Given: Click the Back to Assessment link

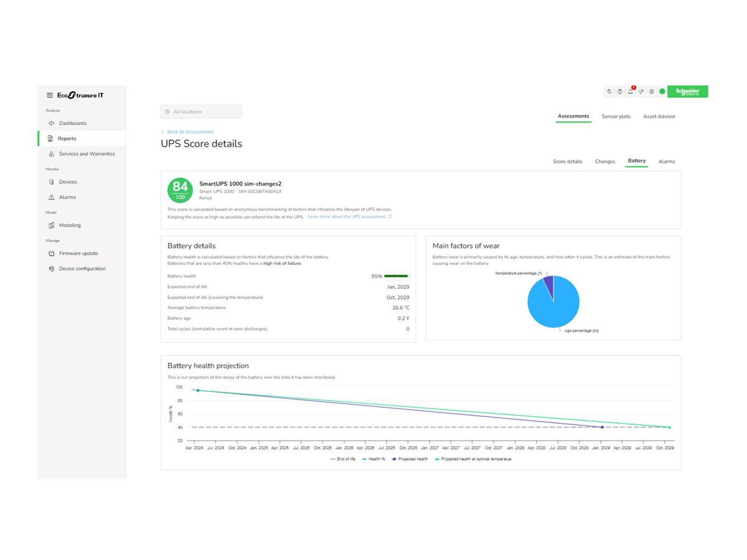Looking at the screenshot, I should point(190,132).
